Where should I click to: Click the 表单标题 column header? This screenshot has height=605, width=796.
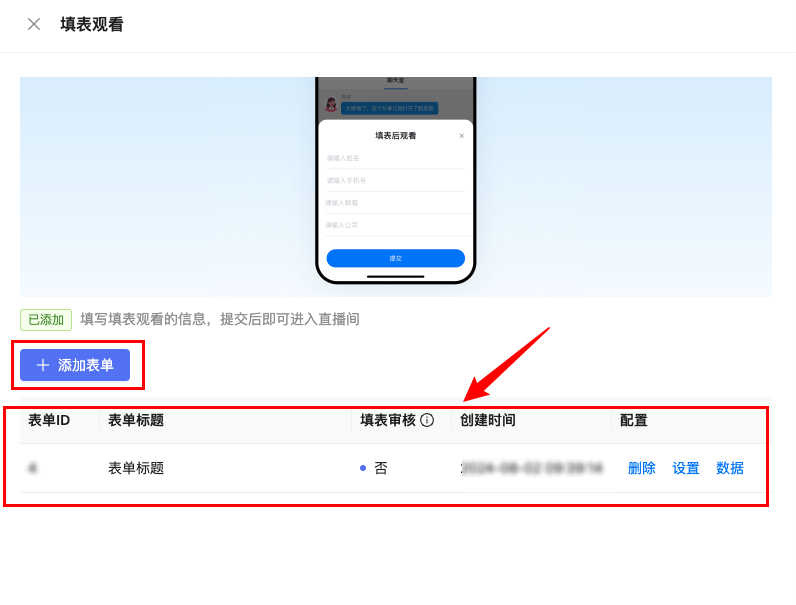click(x=136, y=420)
